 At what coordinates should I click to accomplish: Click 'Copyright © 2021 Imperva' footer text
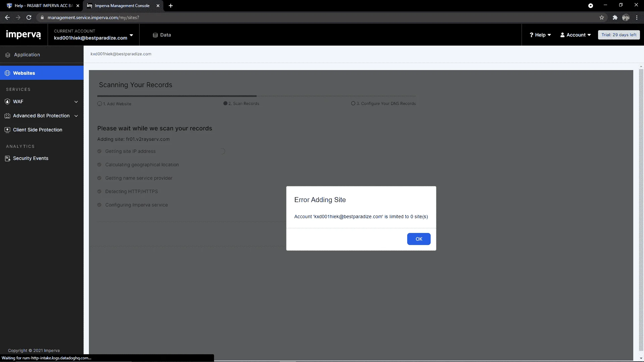34,351
